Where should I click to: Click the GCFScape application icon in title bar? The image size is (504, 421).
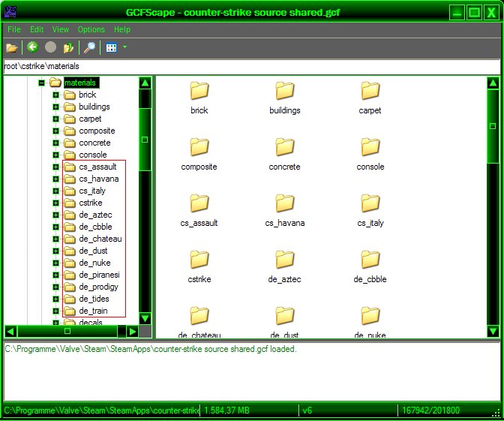(x=10, y=12)
